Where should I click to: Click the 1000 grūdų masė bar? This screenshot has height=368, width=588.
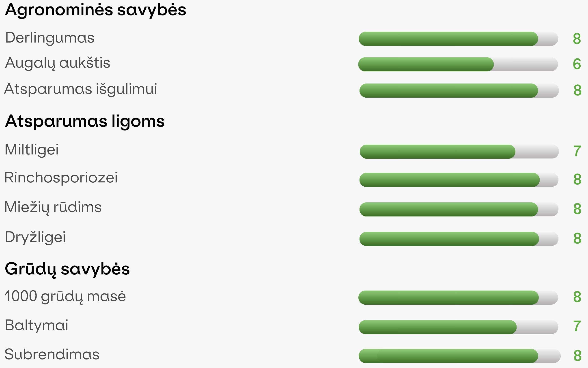tap(458, 298)
